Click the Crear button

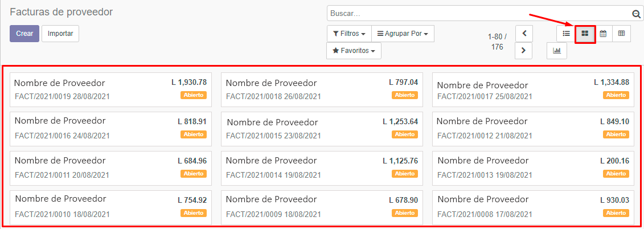click(24, 34)
